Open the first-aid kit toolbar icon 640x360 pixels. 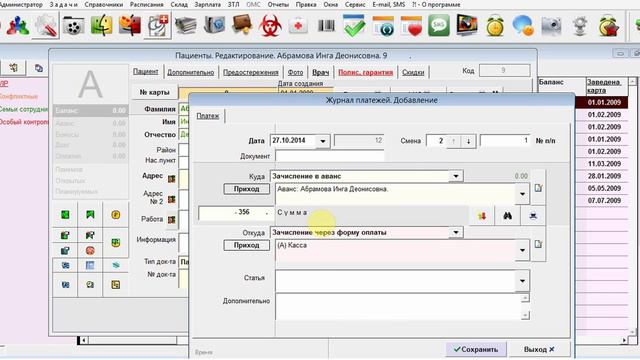point(298,26)
